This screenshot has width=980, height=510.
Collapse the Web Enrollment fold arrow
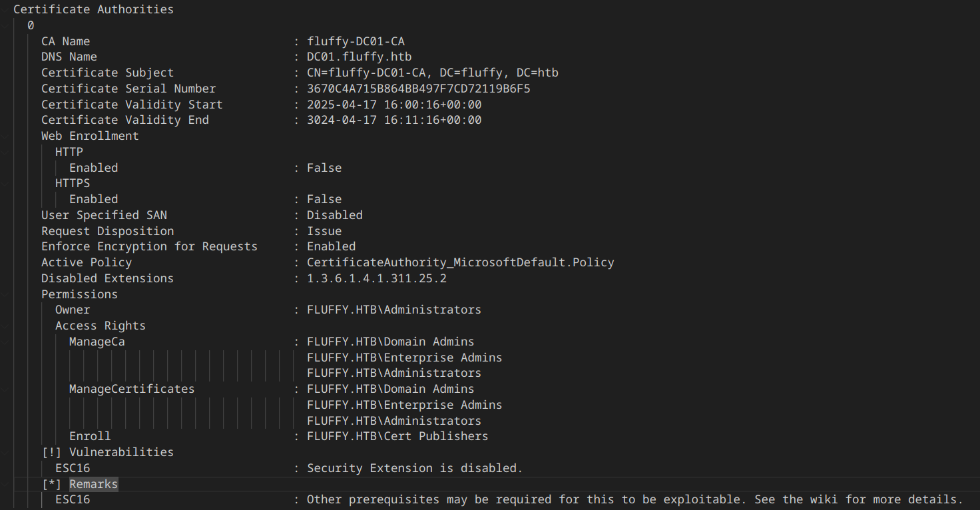point(6,136)
